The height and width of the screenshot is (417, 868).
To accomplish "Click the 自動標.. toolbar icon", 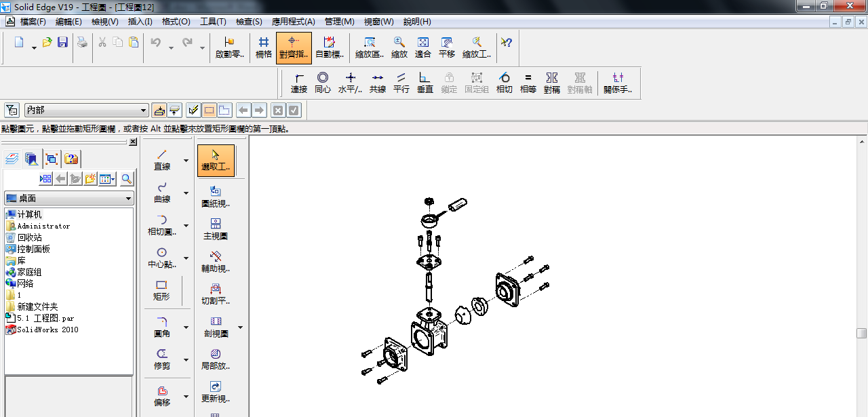I will [x=330, y=47].
